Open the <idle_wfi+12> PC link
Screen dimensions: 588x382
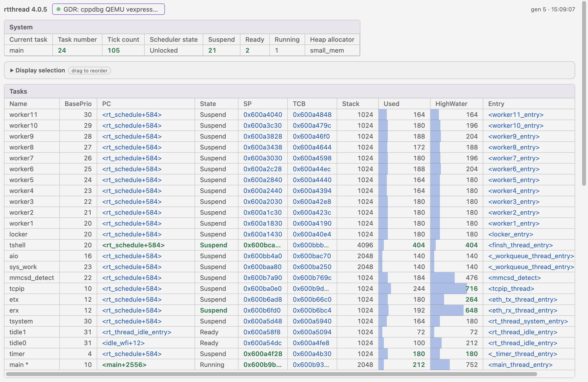point(123,343)
